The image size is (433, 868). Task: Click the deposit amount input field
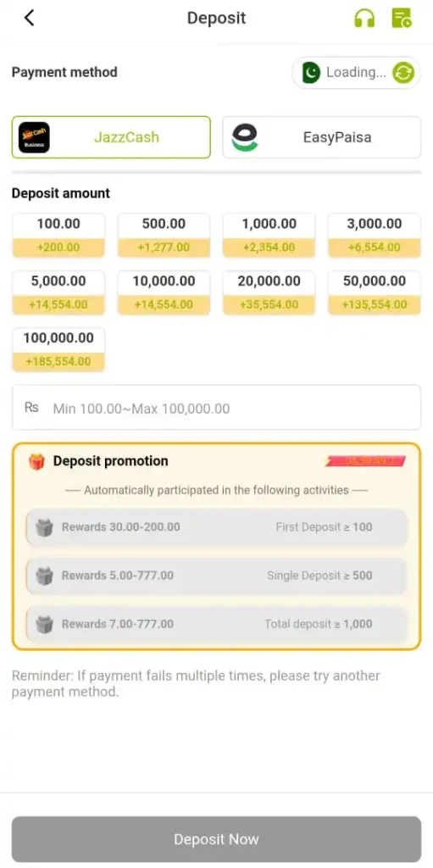point(217,408)
